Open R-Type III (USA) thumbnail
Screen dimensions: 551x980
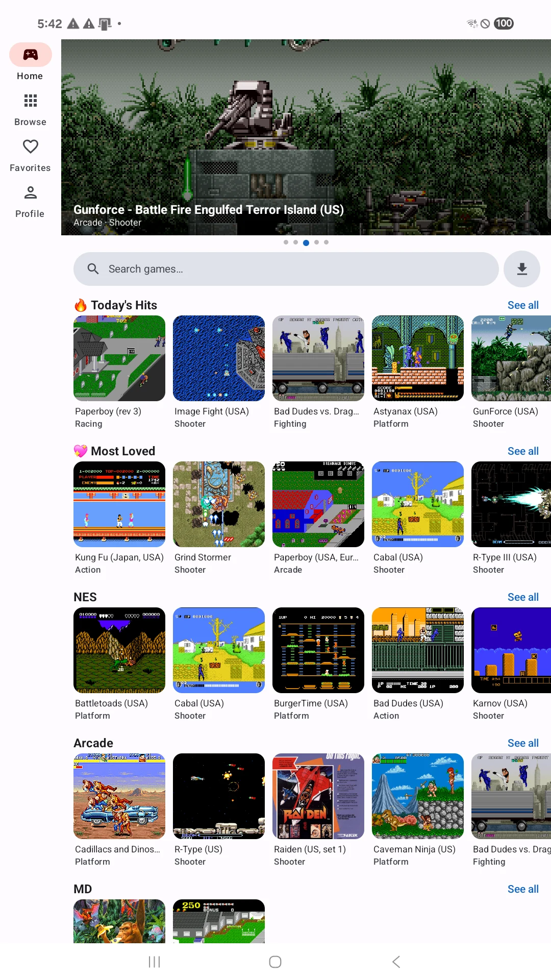(x=511, y=504)
